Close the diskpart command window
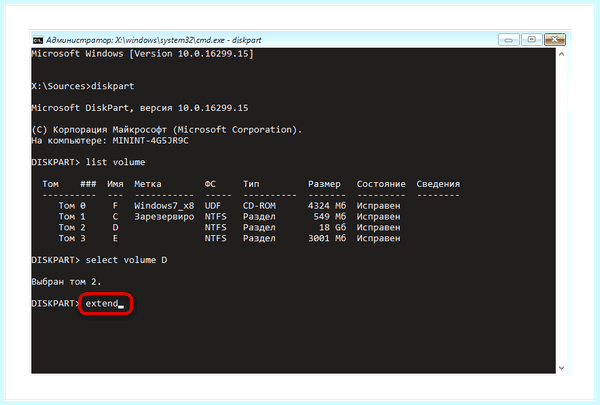This screenshot has width=600, height=405. click(x=554, y=39)
